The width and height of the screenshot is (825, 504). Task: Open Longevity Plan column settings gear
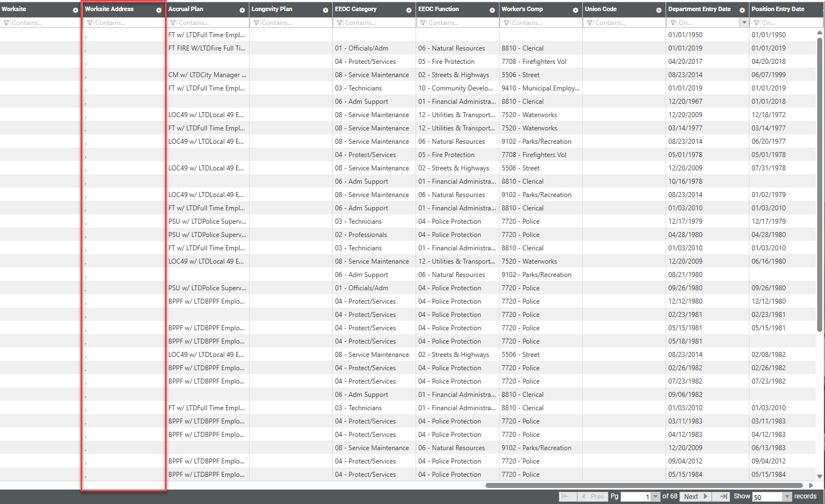(326, 10)
